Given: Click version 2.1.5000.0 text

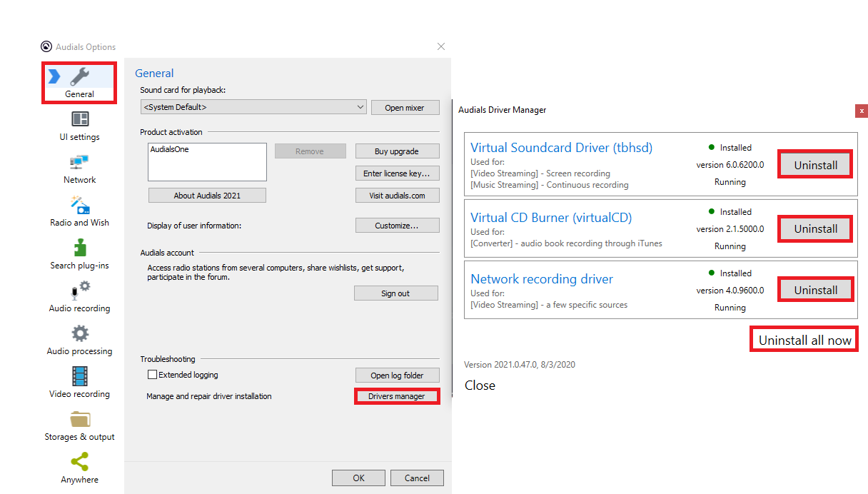Looking at the screenshot, I should (x=730, y=229).
